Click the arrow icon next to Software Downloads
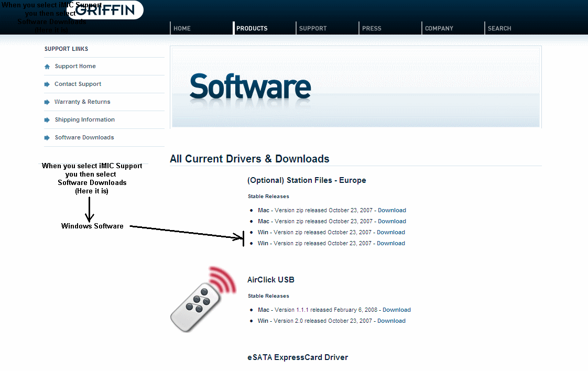 point(47,138)
